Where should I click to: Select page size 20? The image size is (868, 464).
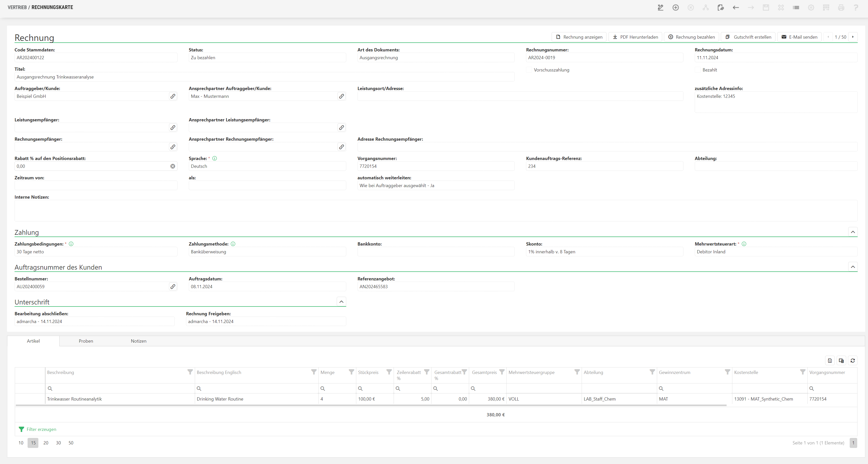click(46, 443)
